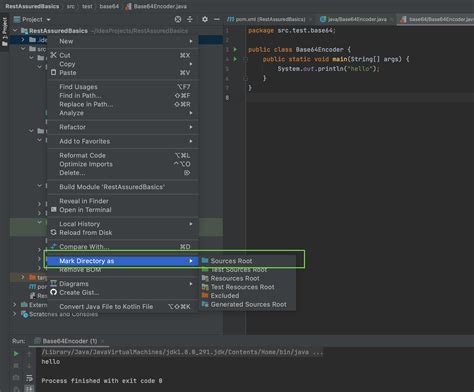Click the clipboard Paste entry in context menu
The height and width of the screenshot is (392, 474).
click(x=123, y=72)
